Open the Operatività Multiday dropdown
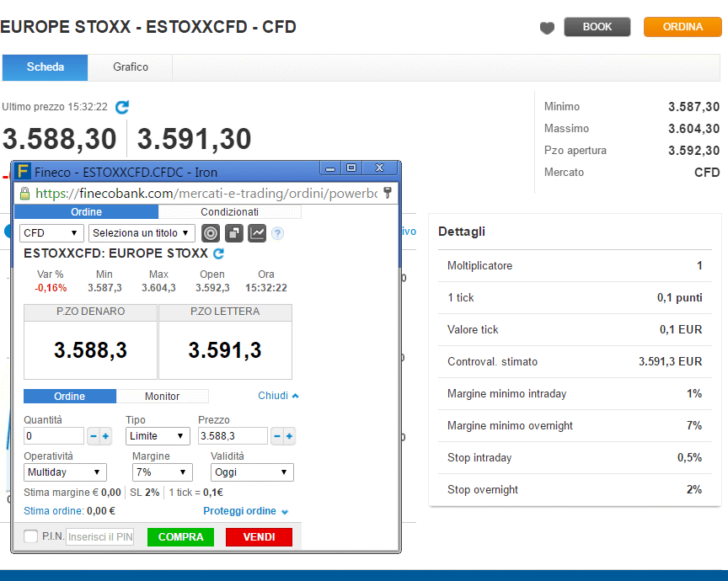 (65, 472)
